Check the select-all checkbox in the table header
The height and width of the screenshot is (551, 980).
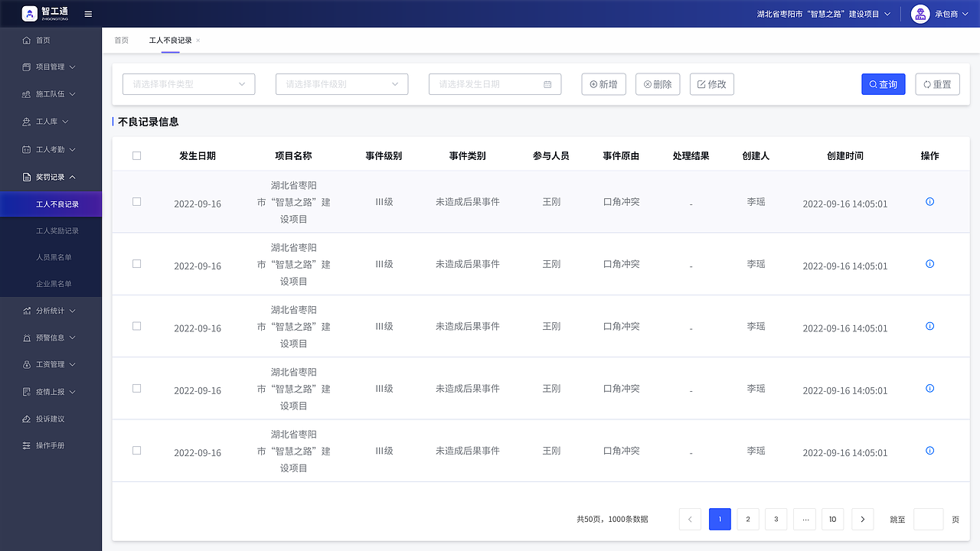(x=136, y=155)
